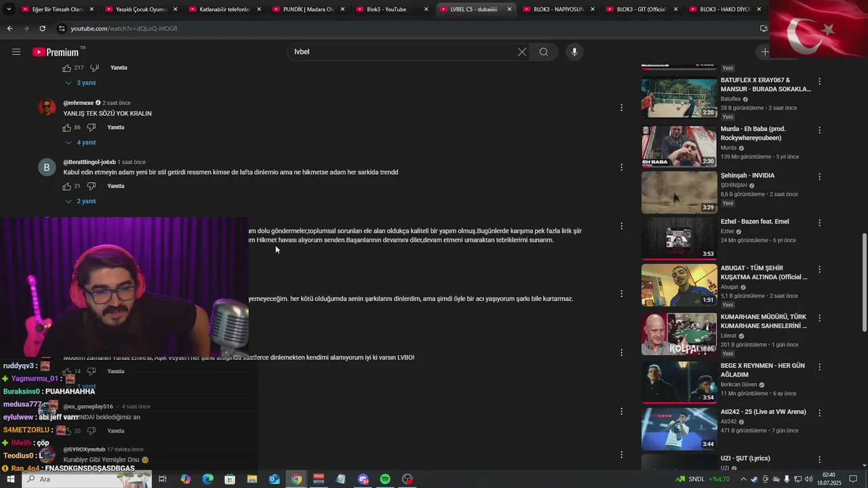Open more options for BATUFLEX X ERAY067 video
The image size is (868, 488).
pos(819,81)
